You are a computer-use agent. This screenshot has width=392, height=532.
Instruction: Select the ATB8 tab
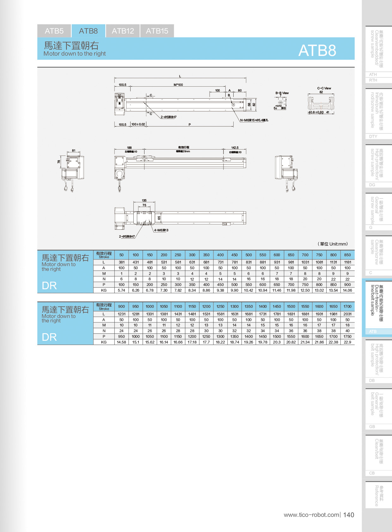pos(88,31)
